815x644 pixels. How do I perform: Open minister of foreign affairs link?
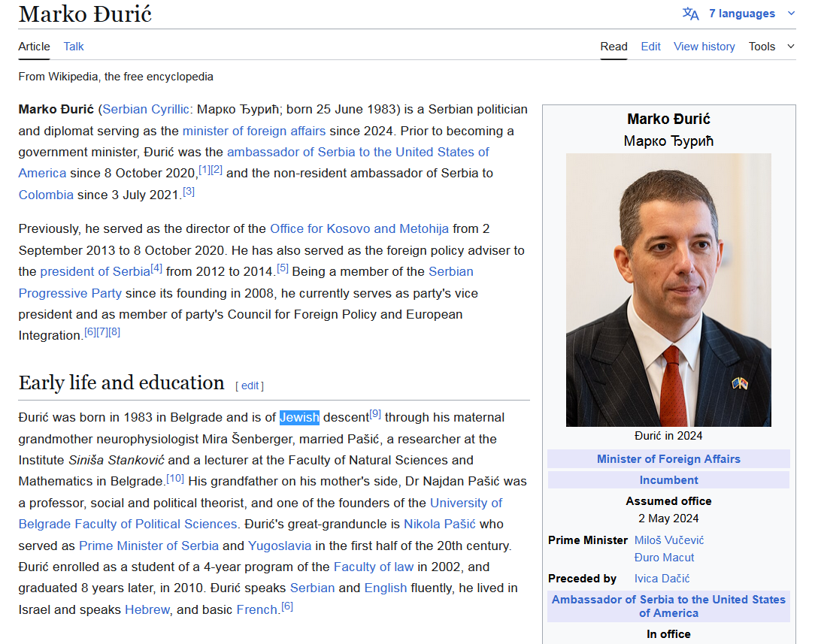pyautogui.click(x=254, y=131)
